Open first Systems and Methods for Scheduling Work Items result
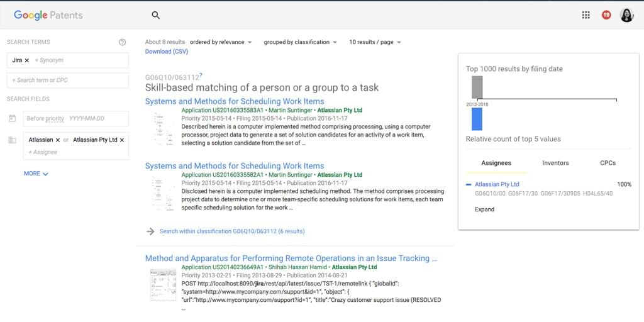 [x=235, y=101]
